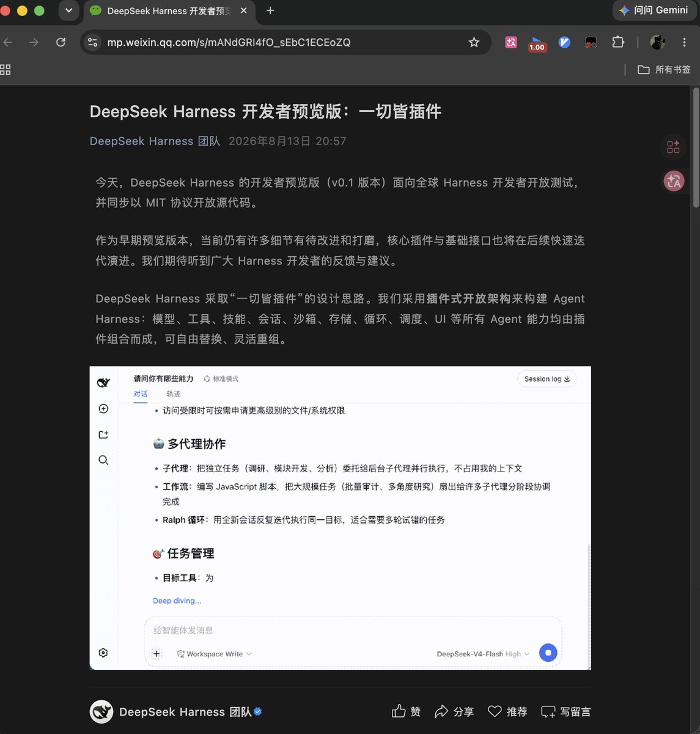
Task: Click the Deep diving... status text
Action: coord(177,601)
